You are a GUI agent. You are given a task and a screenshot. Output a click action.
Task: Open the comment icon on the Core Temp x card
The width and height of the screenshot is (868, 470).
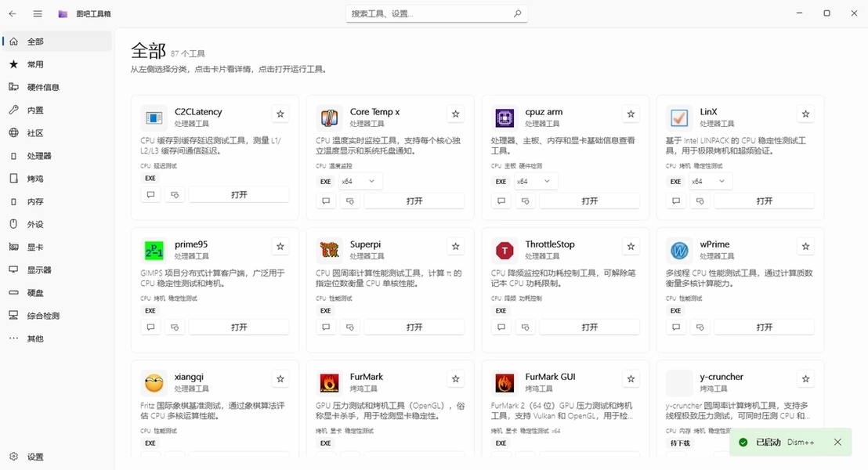tap(326, 201)
